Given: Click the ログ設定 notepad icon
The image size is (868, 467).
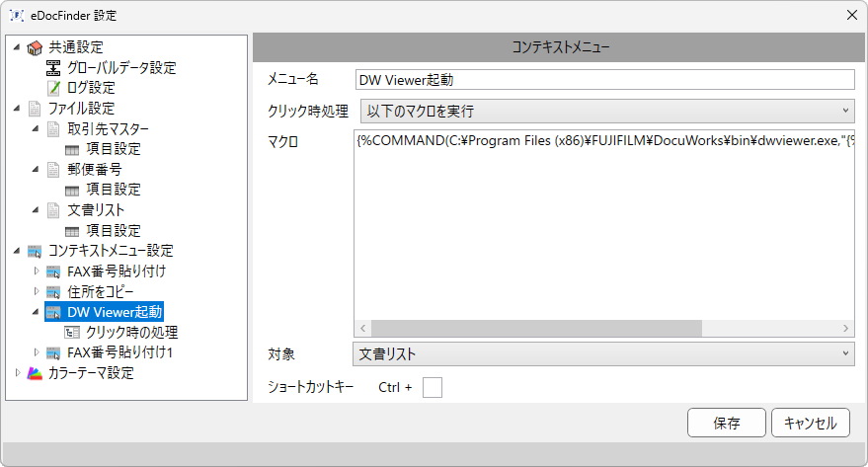Looking at the screenshot, I should pyautogui.click(x=53, y=88).
